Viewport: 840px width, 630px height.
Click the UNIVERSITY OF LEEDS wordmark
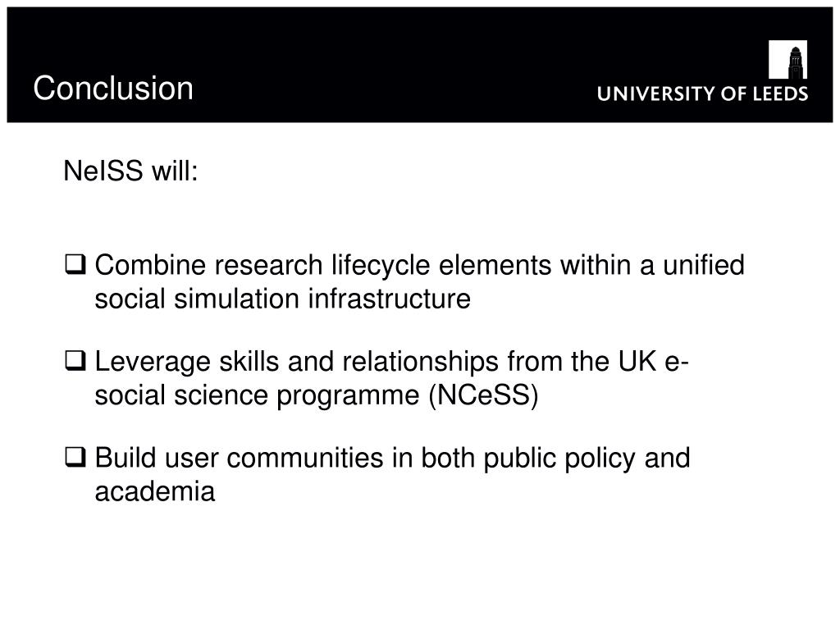[x=702, y=94]
